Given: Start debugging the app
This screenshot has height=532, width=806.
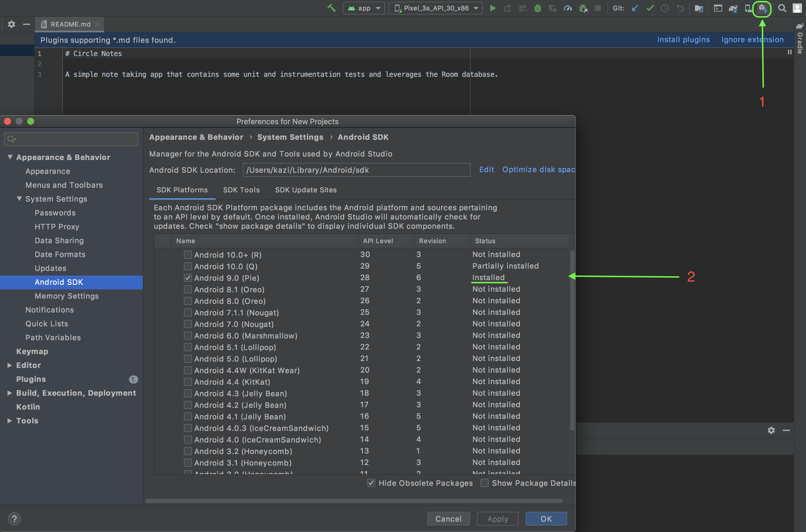Looking at the screenshot, I should coord(537,8).
